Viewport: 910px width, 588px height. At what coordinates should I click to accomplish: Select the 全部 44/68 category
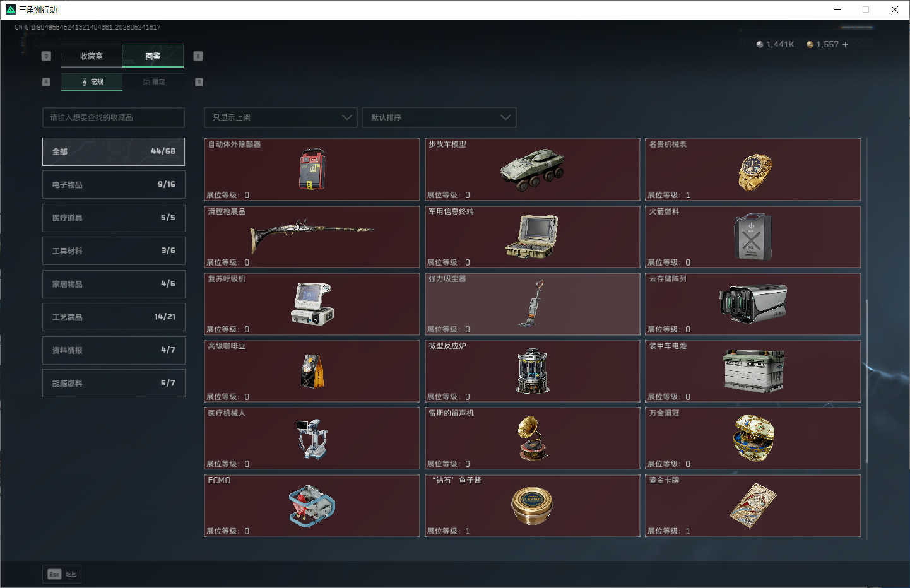tap(114, 151)
